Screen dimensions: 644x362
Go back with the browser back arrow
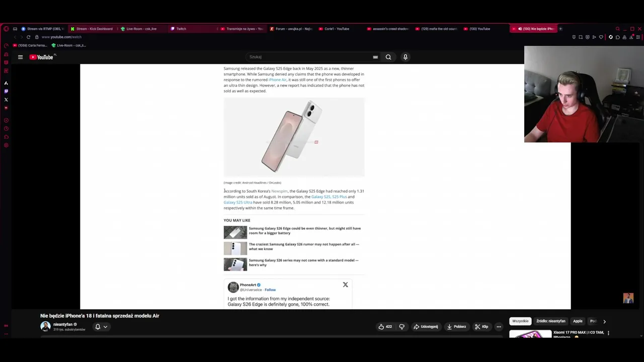[15, 37]
